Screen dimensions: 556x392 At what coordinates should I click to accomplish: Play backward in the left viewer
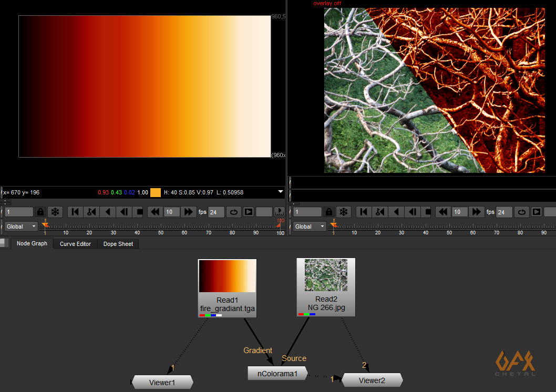pyautogui.click(x=108, y=212)
